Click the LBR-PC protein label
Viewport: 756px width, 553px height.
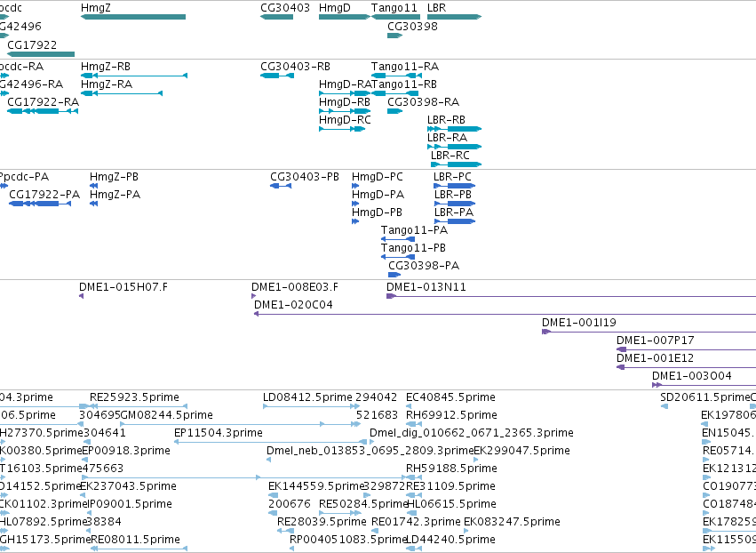coord(452,177)
